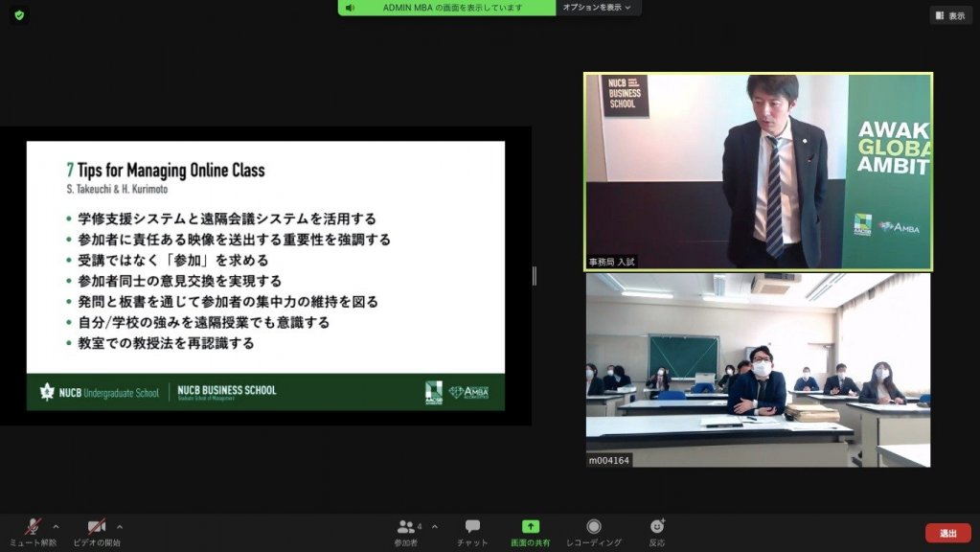Click the ADMIN MBA screen sharing banner
Viewport: 980px width, 552px height.
click(x=452, y=8)
